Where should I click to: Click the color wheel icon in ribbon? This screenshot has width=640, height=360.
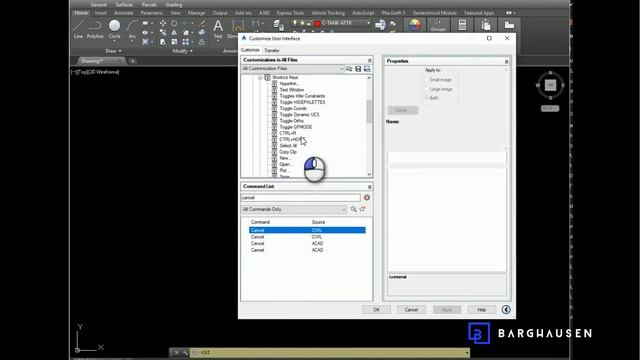pos(415,25)
